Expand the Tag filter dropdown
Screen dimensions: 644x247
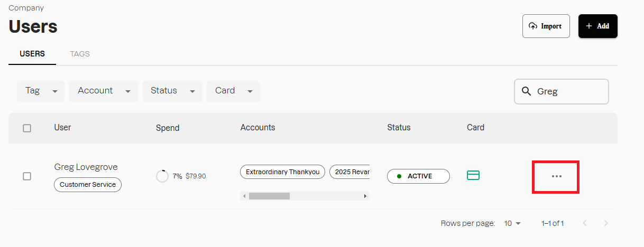point(41,91)
